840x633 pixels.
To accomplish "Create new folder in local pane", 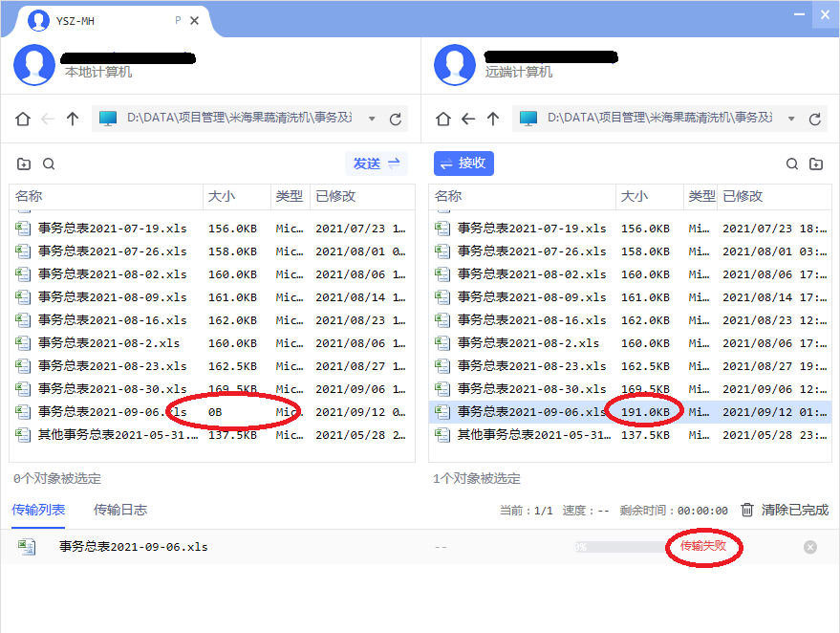I will click(24, 164).
